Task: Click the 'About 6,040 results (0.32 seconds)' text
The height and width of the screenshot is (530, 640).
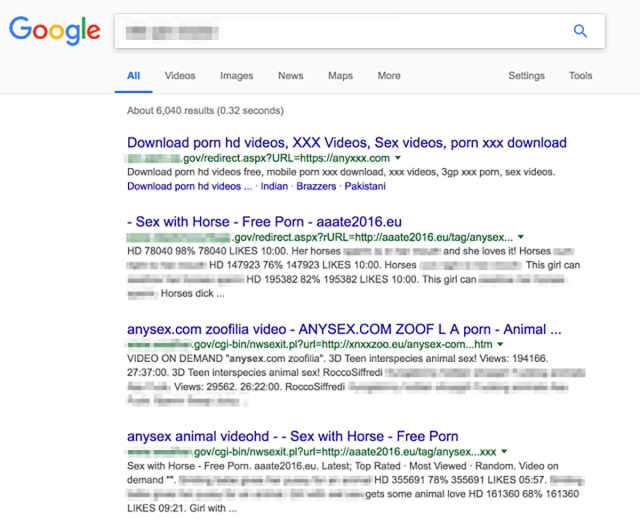Action: (x=205, y=111)
